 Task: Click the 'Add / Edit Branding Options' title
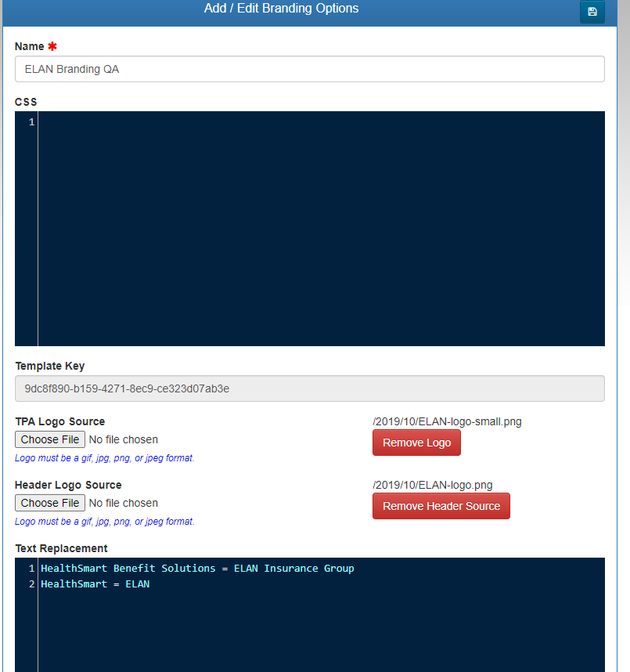[281, 9]
